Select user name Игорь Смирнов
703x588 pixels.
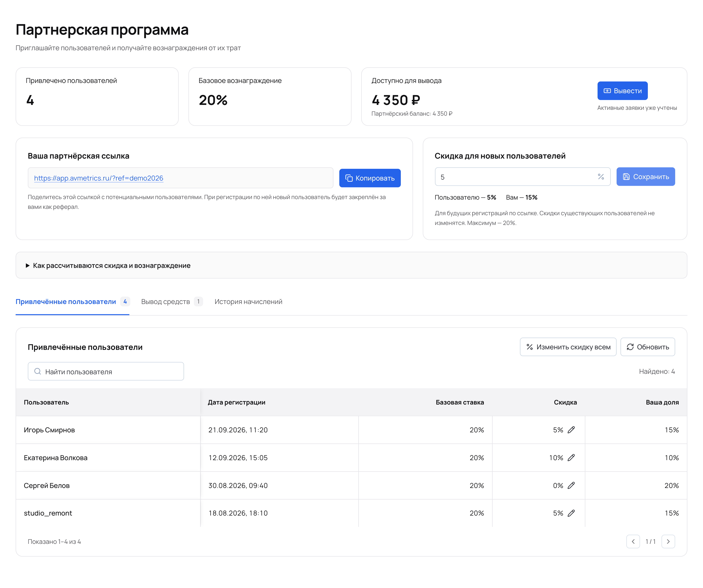click(49, 430)
